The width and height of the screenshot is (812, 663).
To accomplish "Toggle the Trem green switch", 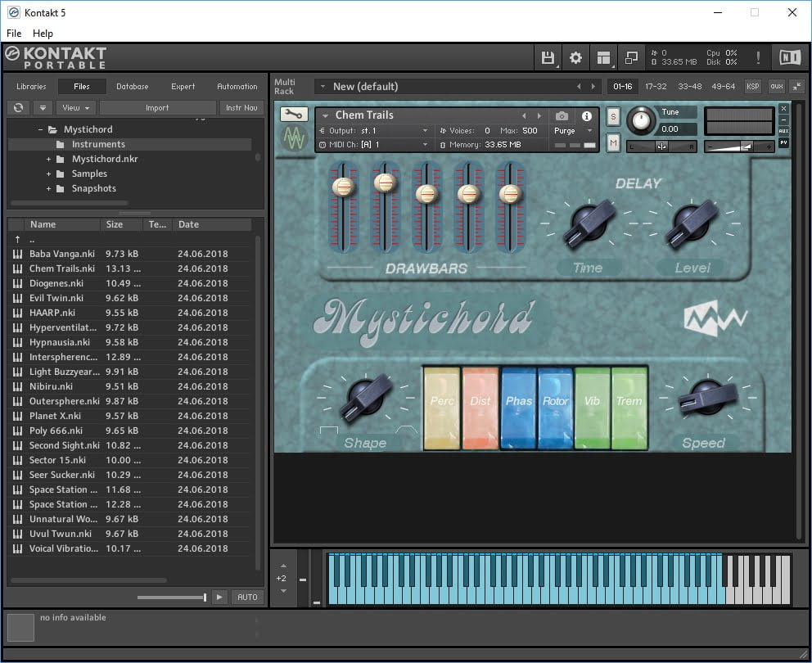I will (629, 408).
